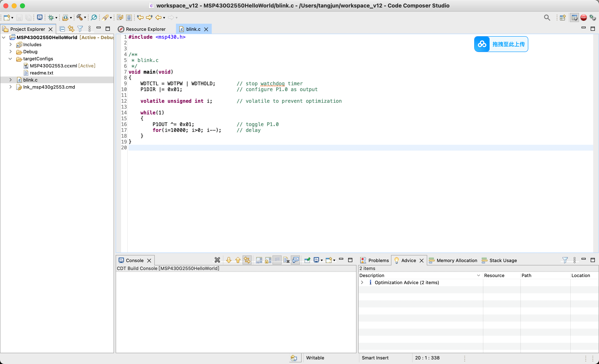Click the Flash load program icon

(x=65, y=17)
